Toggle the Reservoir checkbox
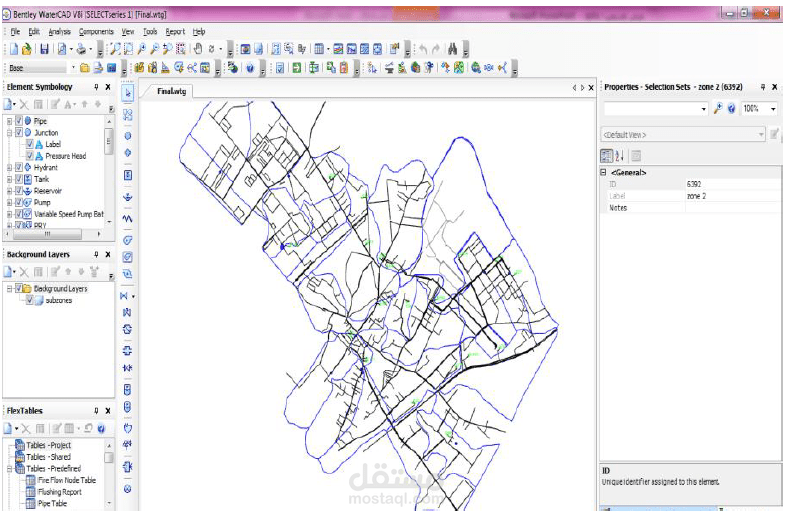793x517 pixels. [19, 191]
